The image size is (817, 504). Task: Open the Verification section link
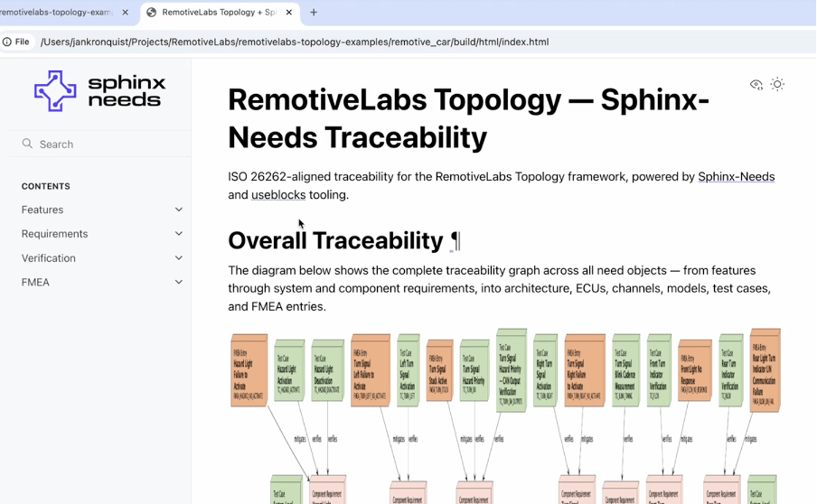click(49, 257)
